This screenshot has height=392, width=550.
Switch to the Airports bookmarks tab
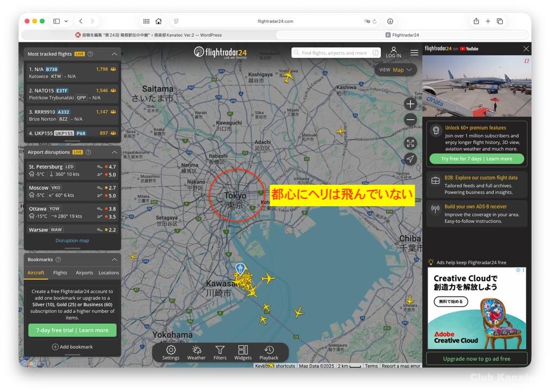click(x=84, y=273)
